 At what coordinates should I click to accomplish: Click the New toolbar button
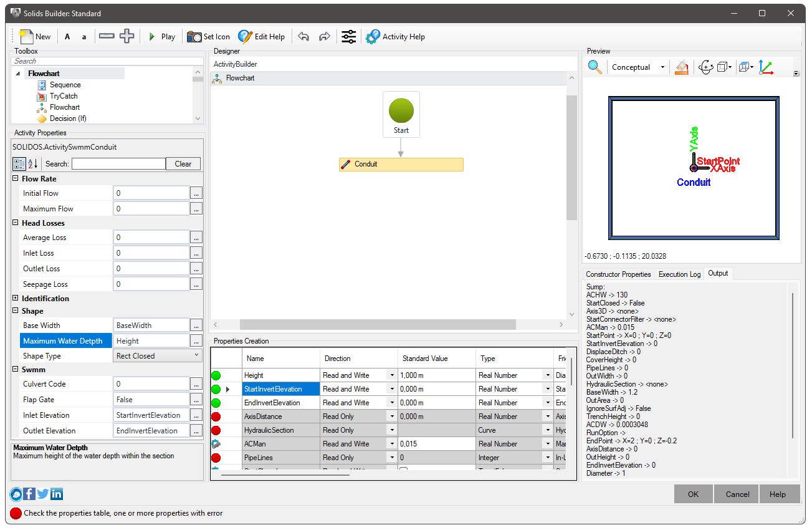(x=35, y=37)
